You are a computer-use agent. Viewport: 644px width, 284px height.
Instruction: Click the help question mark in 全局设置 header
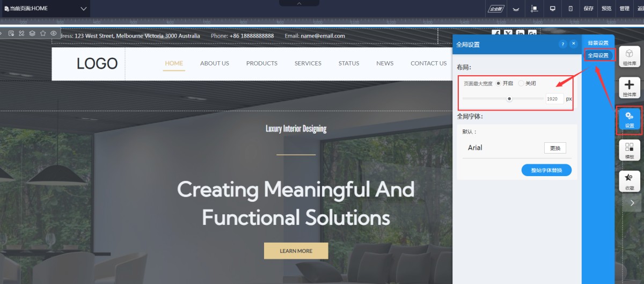562,44
